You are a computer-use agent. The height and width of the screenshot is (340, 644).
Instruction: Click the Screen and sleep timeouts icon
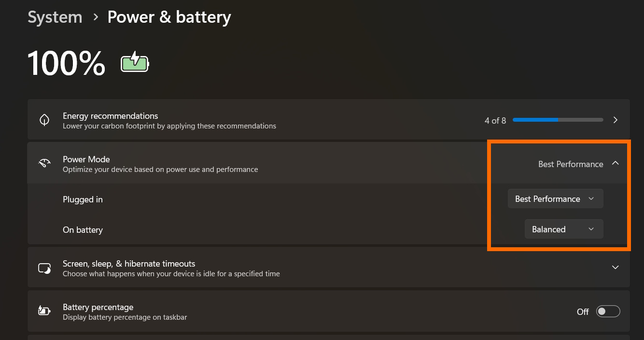coord(44,268)
